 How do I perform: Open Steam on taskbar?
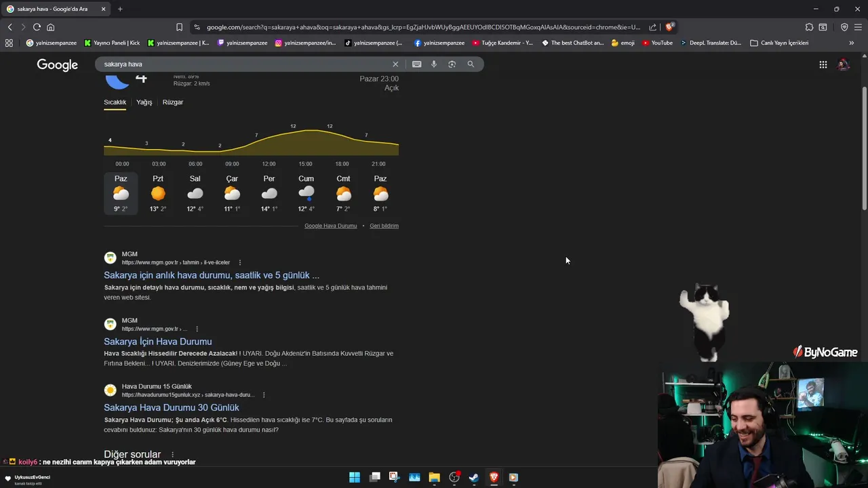[474, 477]
